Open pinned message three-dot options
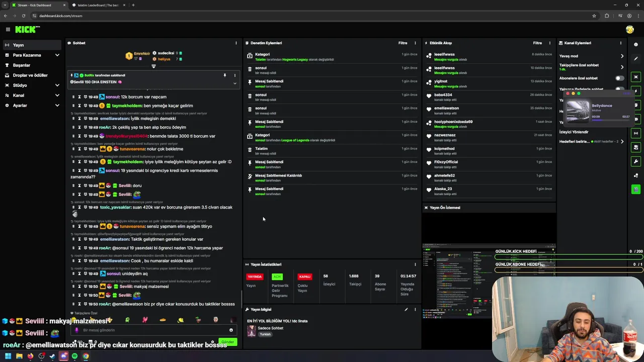644x362 pixels. point(234,75)
